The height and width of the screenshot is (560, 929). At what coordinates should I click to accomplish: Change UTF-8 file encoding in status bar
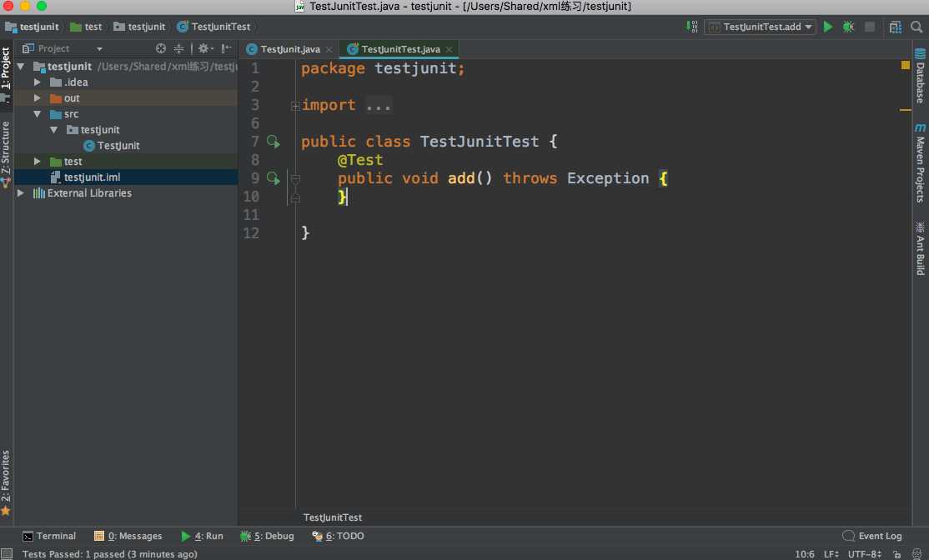pyautogui.click(x=865, y=554)
